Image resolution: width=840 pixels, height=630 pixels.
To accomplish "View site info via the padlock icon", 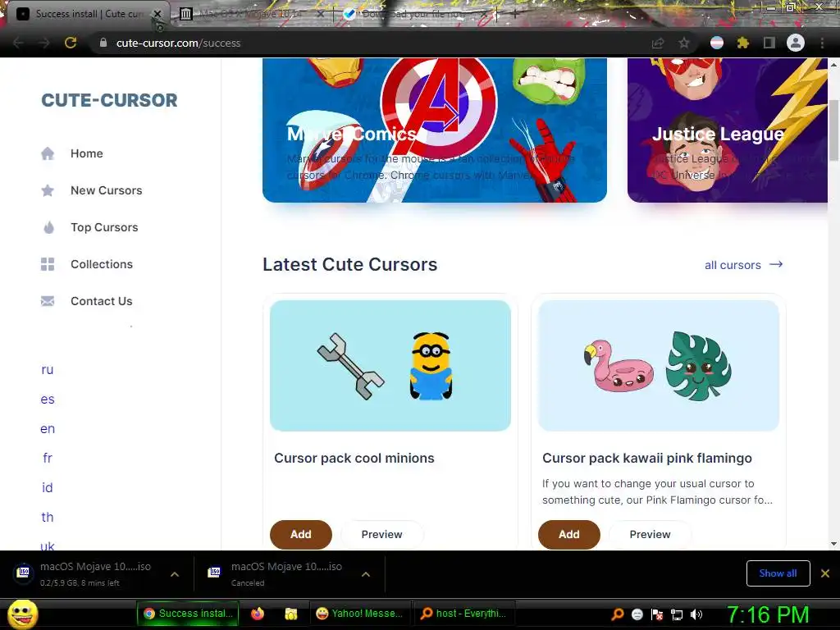I will 103,43.
